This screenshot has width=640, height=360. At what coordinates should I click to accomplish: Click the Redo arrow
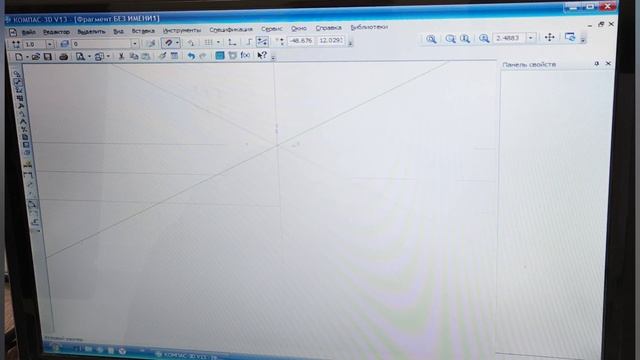pyautogui.click(x=203, y=56)
